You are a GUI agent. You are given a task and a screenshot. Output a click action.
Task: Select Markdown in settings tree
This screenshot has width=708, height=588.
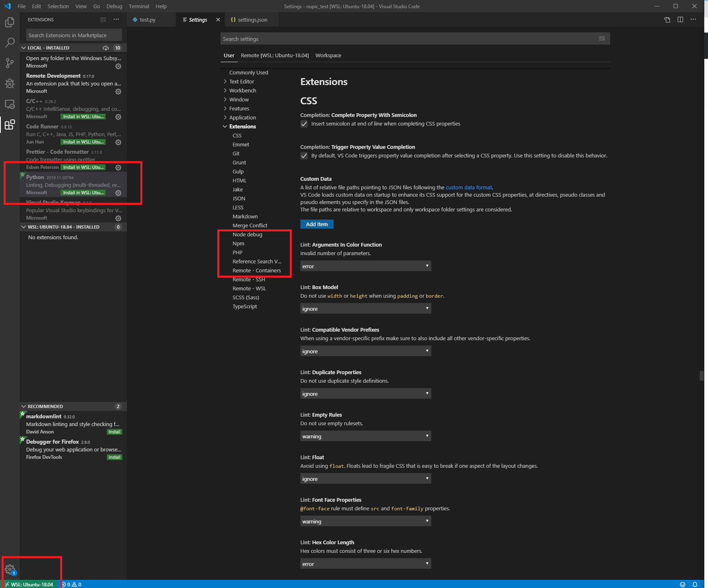(245, 217)
